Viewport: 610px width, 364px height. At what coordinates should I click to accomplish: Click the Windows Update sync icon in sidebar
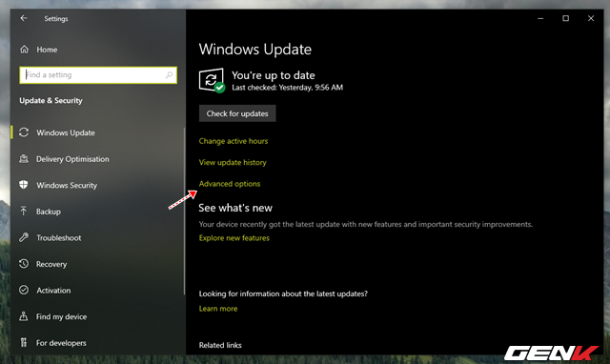(24, 132)
